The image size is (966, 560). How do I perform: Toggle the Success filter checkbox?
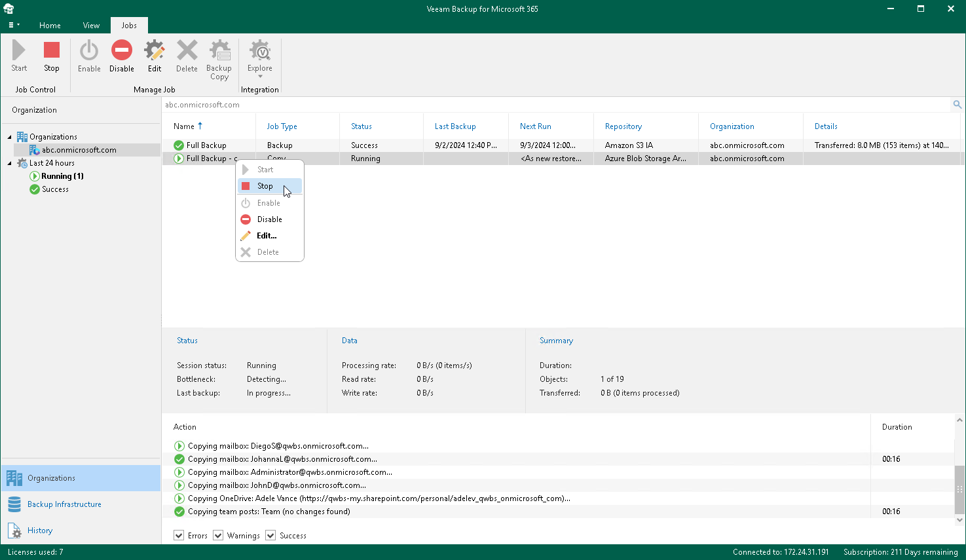point(270,536)
